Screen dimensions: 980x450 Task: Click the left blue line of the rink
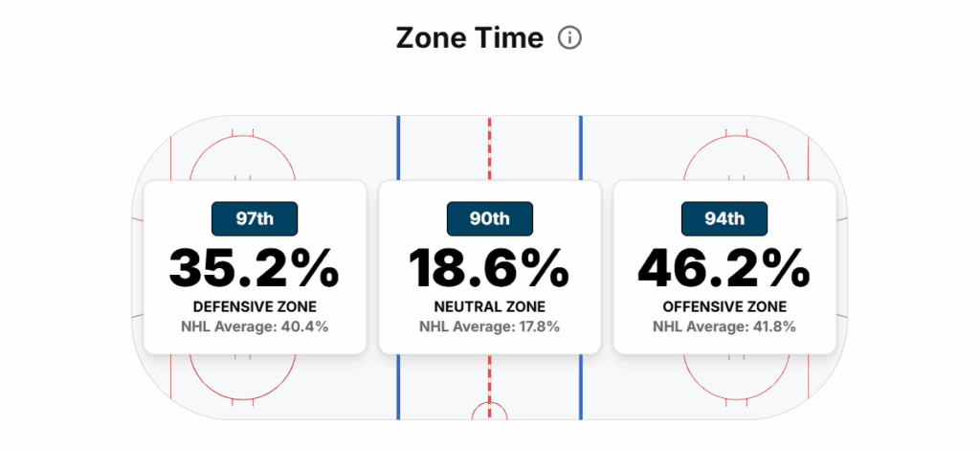coord(398,148)
